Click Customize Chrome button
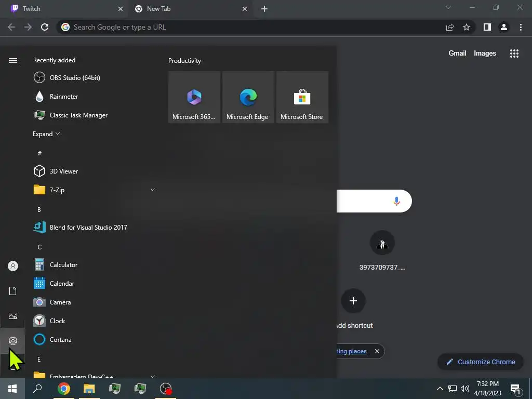This screenshot has height=399, width=532. 481,362
